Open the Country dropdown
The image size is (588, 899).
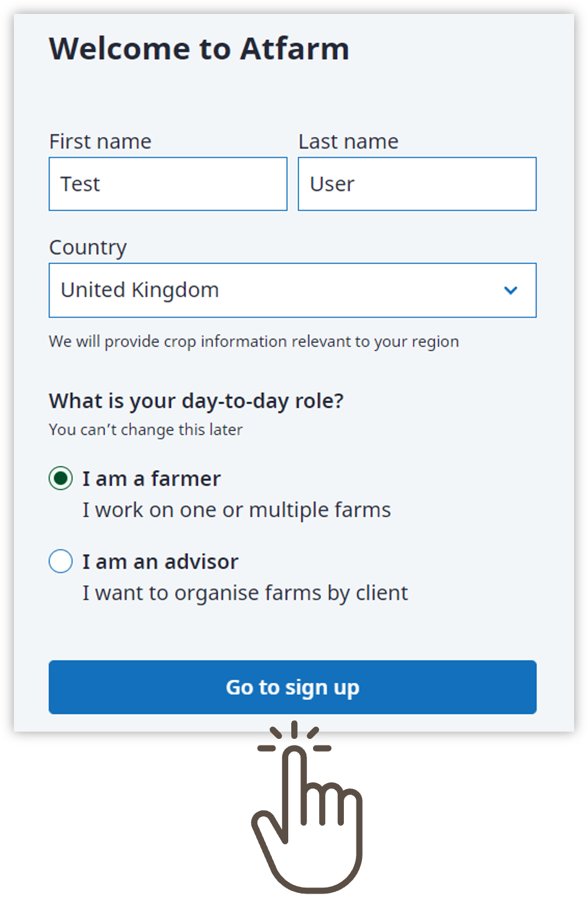[292, 290]
